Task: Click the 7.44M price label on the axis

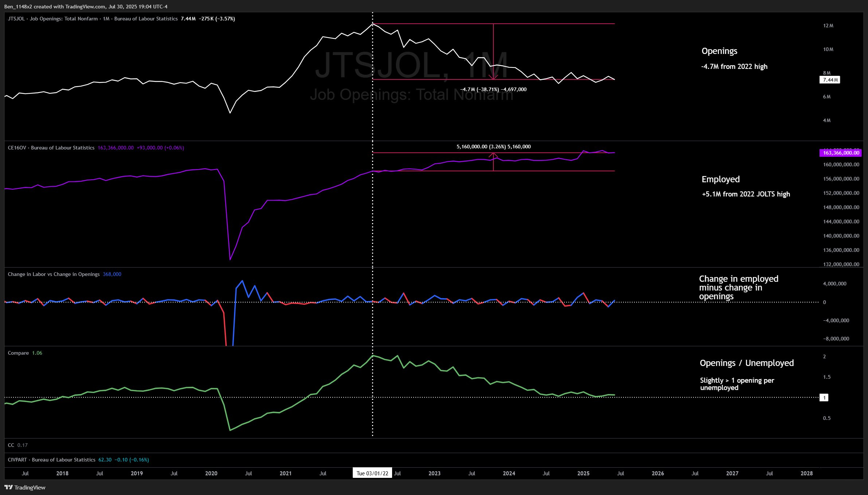Action: click(x=829, y=80)
